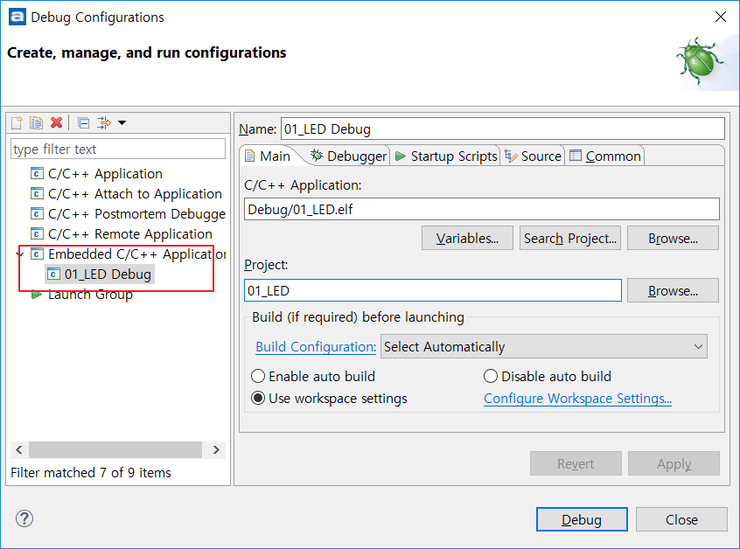Select the C/C++ Postmortem Debugger item
The width and height of the screenshot is (740, 549).
[136, 214]
